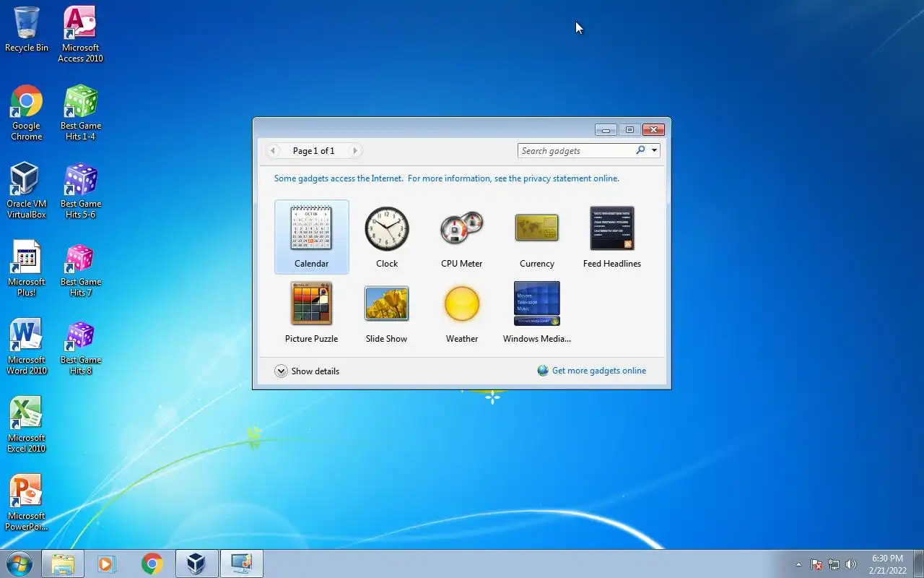Open search options dropdown arrow

pyautogui.click(x=654, y=150)
